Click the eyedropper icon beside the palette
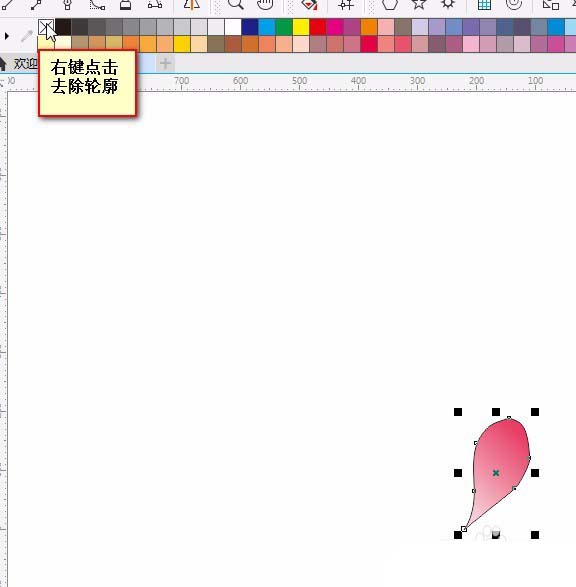The width and height of the screenshot is (576, 587). (27, 36)
